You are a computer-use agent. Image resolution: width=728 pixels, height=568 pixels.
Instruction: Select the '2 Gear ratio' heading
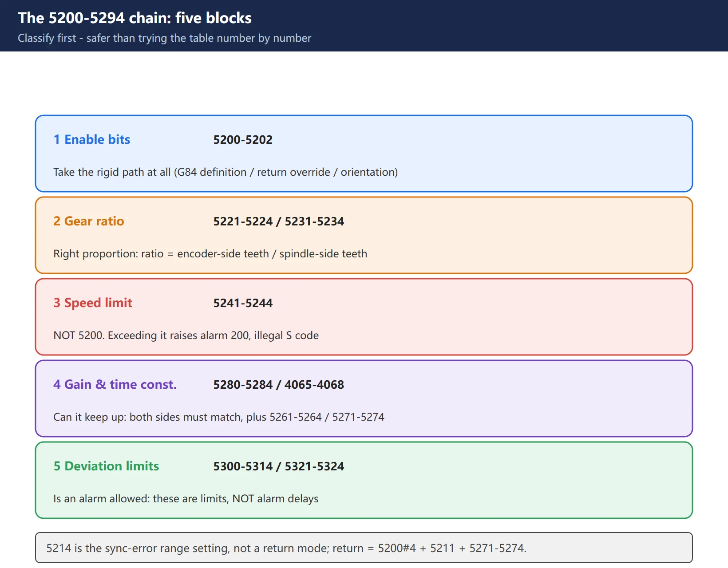tap(89, 221)
